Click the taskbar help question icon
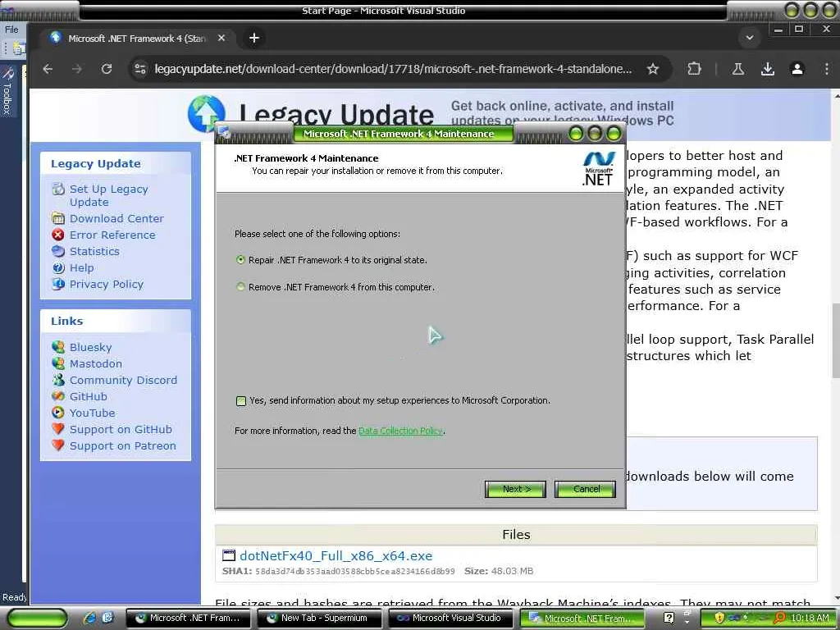 point(669,619)
